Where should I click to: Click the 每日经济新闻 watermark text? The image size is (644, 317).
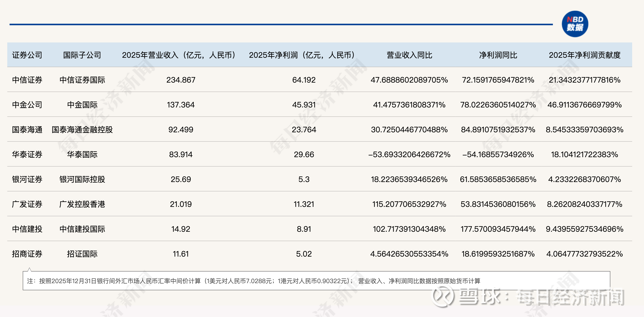coord(571,297)
